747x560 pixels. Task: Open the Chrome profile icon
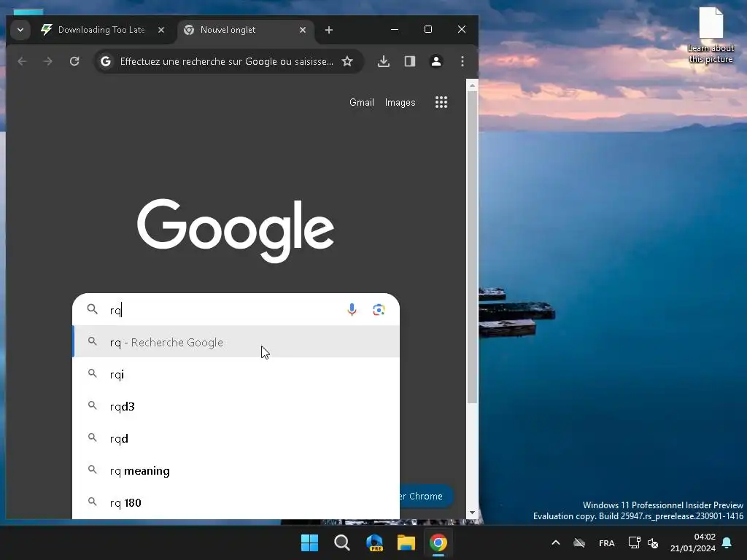[436, 61]
